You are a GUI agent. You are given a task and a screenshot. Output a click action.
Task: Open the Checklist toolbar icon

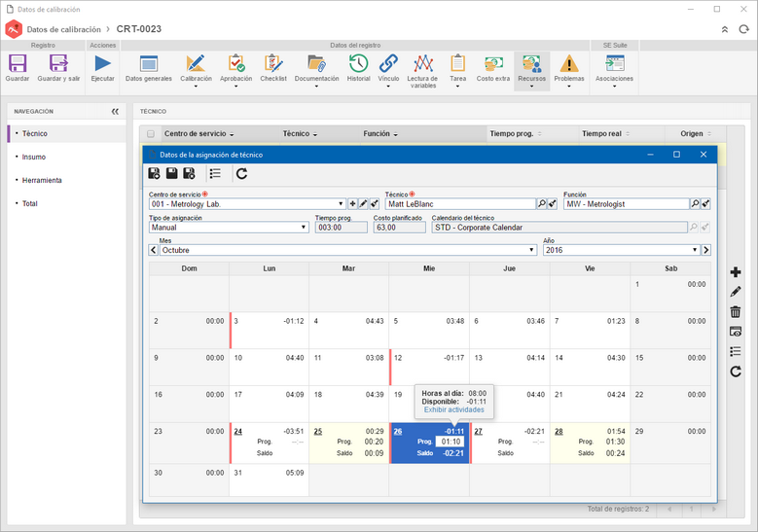point(273,63)
